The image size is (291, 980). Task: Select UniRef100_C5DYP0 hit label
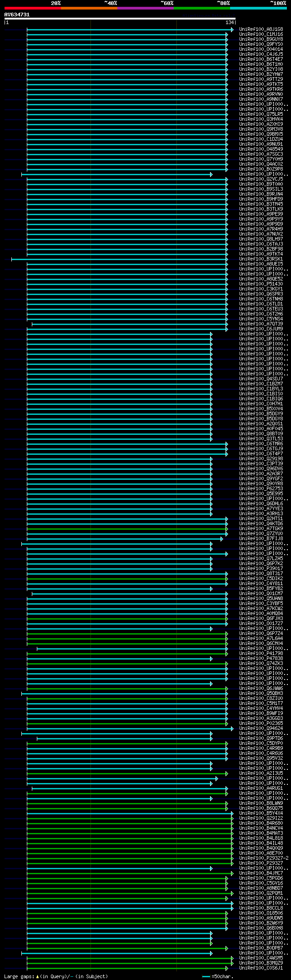point(261,744)
